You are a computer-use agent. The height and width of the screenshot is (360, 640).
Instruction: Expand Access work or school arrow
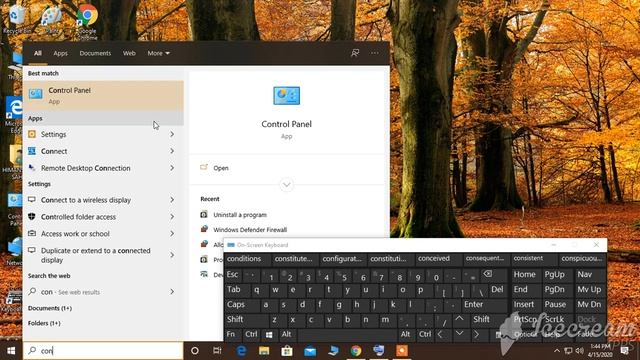pos(172,233)
